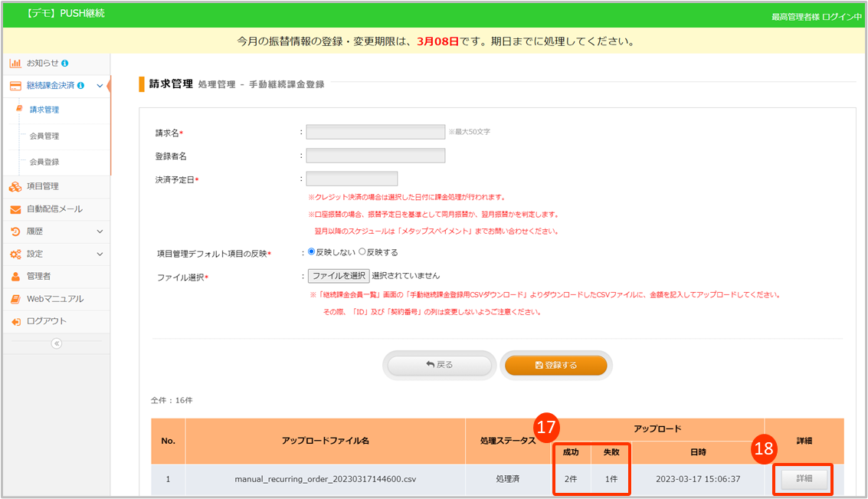Click the info icon beside 継続課金決済
Screen dimensions: 868x499
click(x=80, y=85)
